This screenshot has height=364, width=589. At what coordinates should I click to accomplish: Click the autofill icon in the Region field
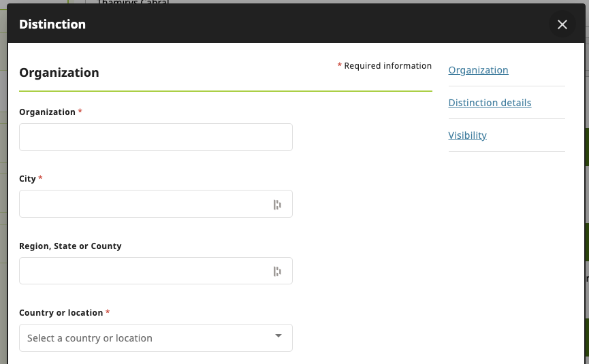coord(277,271)
